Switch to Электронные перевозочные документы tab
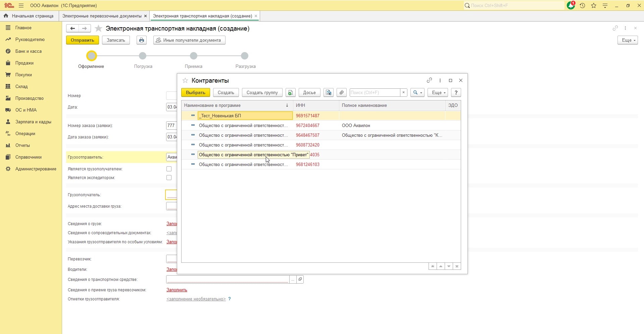 (102, 16)
